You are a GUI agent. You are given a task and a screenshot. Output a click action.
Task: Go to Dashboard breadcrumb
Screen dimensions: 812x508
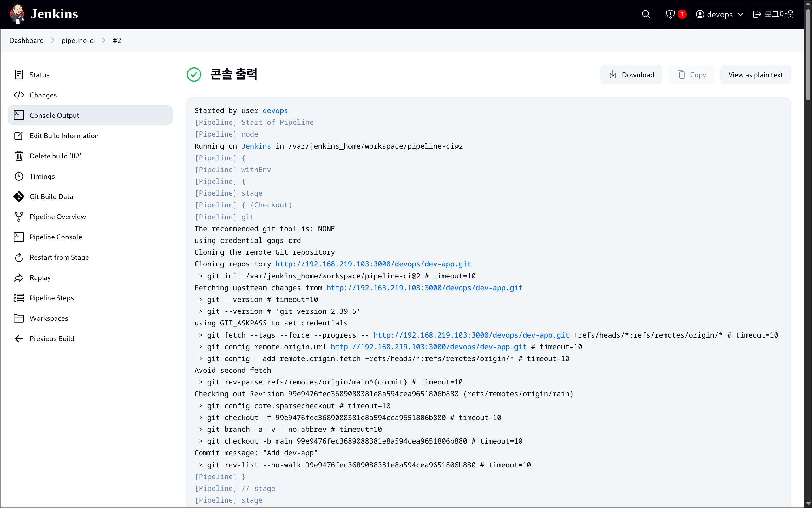[x=27, y=40]
